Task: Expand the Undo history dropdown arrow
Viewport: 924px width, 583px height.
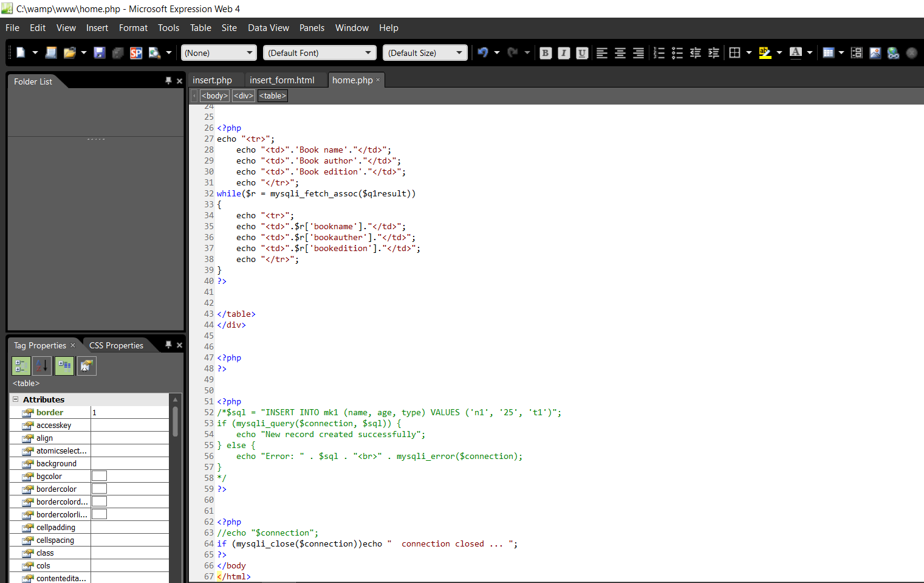Action: [497, 53]
